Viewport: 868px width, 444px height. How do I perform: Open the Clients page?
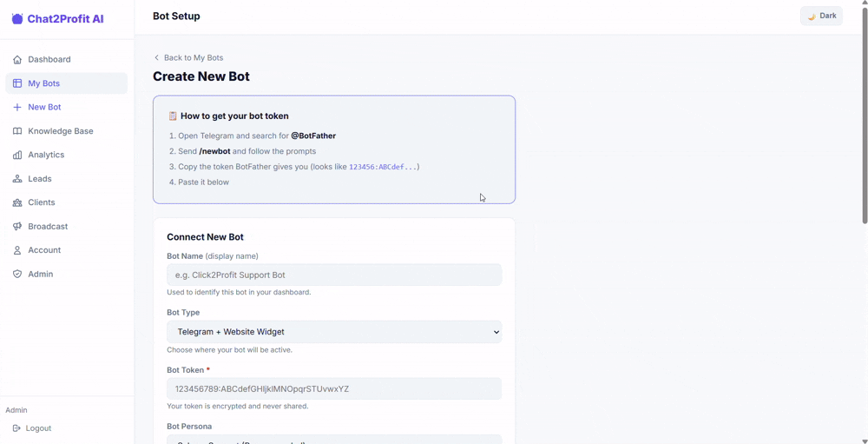[x=67, y=202]
